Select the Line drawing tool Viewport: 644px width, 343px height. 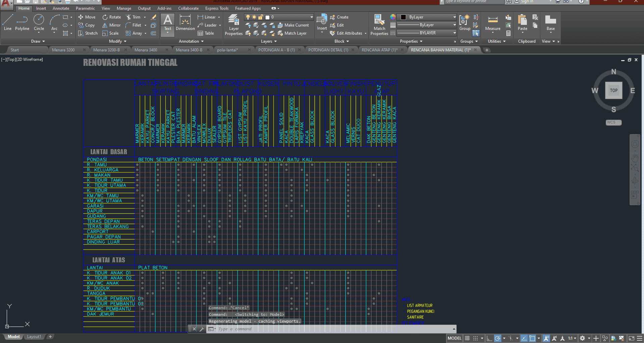(7, 23)
